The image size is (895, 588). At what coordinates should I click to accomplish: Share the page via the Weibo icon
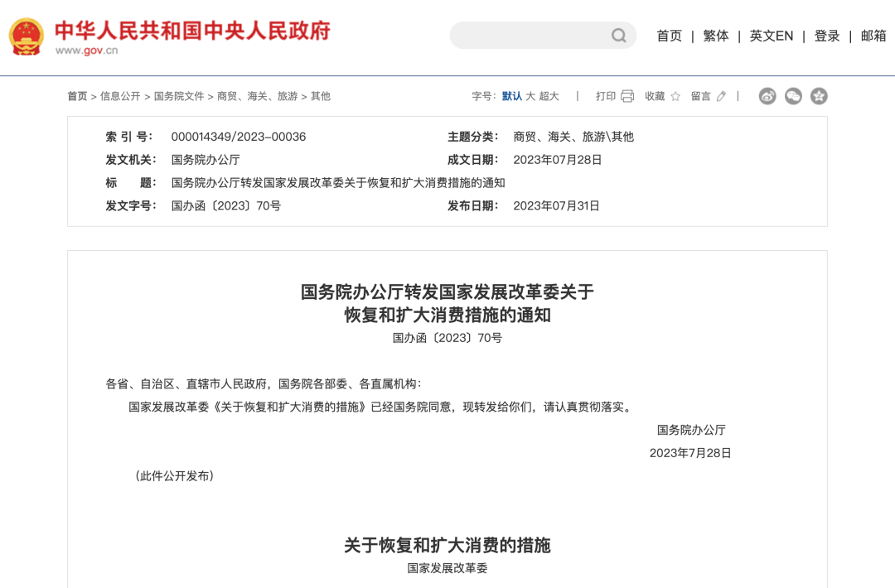click(x=767, y=96)
